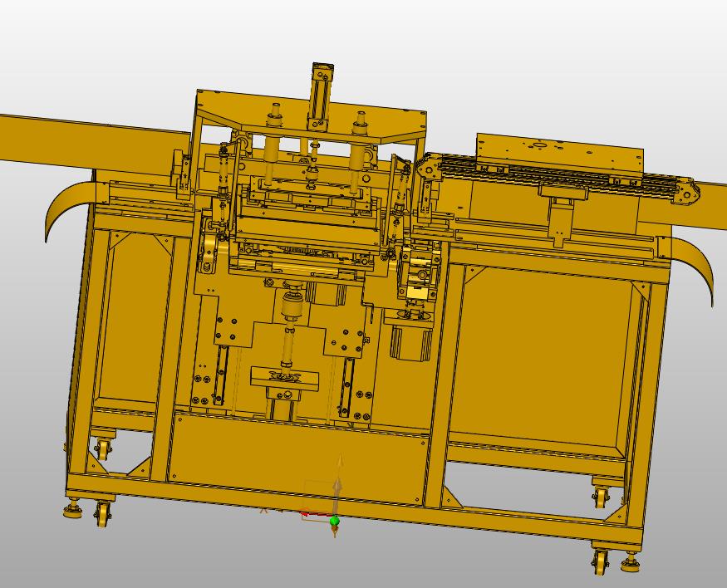Image resolution: width=727 pixels, height=588 pixels.
Task: Select the front-left caster wheel
Action: [x=101, y=514]
